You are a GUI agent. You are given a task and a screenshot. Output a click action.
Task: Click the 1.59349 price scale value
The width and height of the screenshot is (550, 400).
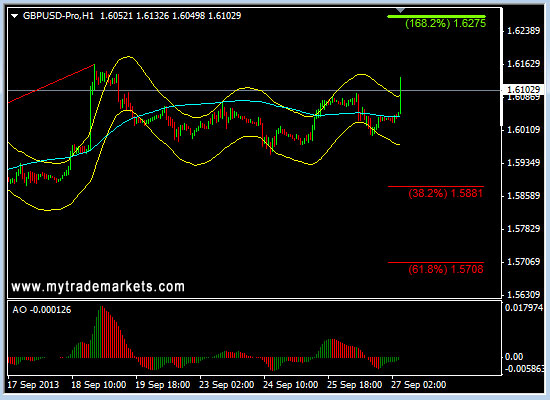(524, 163)
